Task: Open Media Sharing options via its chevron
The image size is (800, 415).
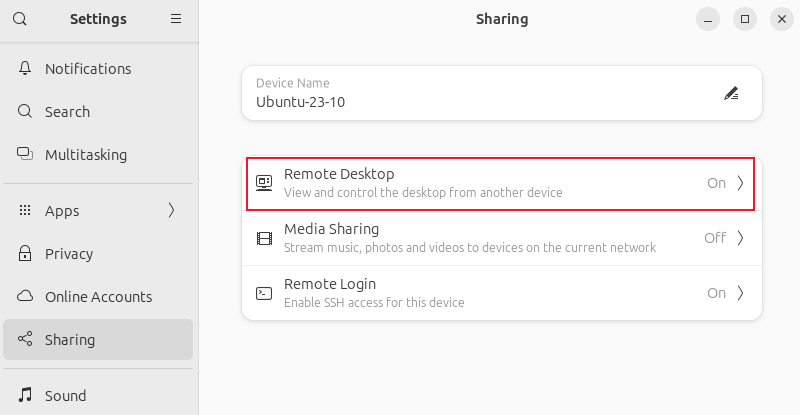Action: [x=740, y=238]
